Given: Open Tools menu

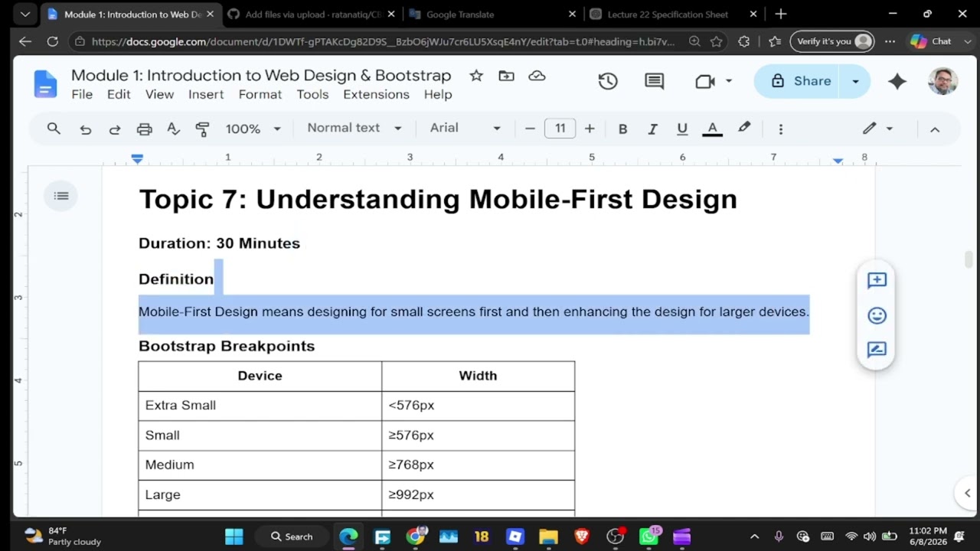Looking at the screenshot, I should coord(312,94).
